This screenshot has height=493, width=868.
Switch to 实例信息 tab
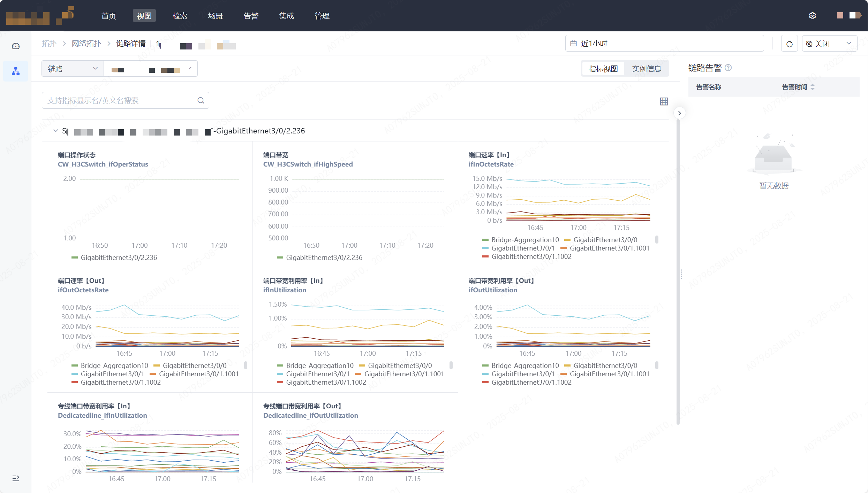(x=646, y=69)
